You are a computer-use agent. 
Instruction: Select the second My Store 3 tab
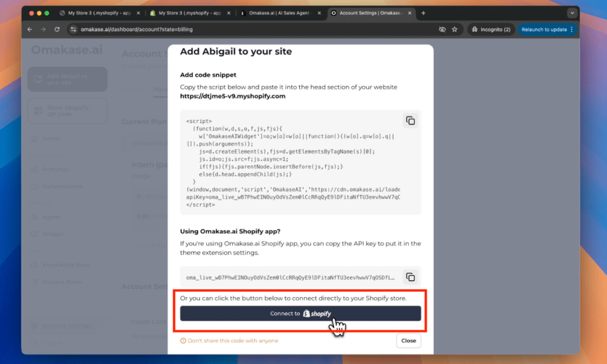click(188, 13)
